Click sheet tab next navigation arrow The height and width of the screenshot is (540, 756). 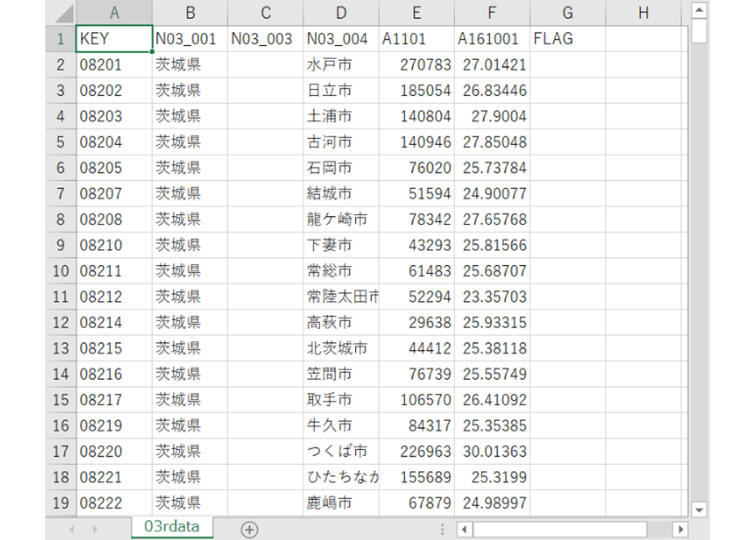point(95,529)
